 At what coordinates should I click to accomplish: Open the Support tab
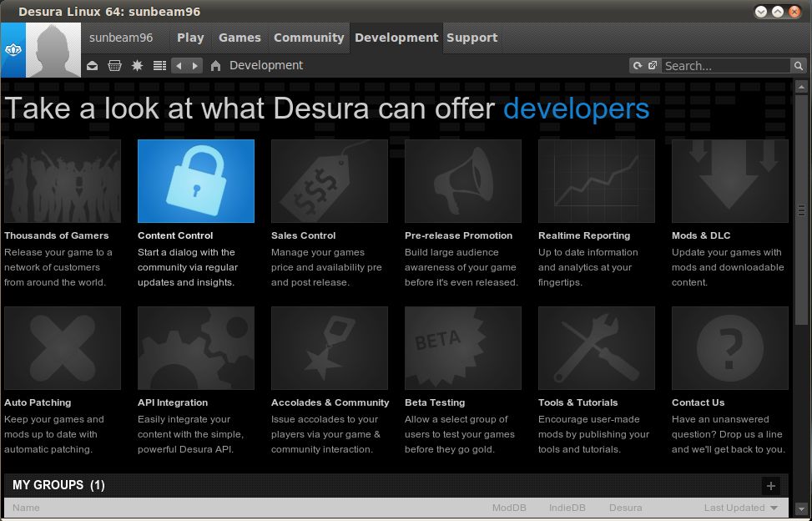472,38
